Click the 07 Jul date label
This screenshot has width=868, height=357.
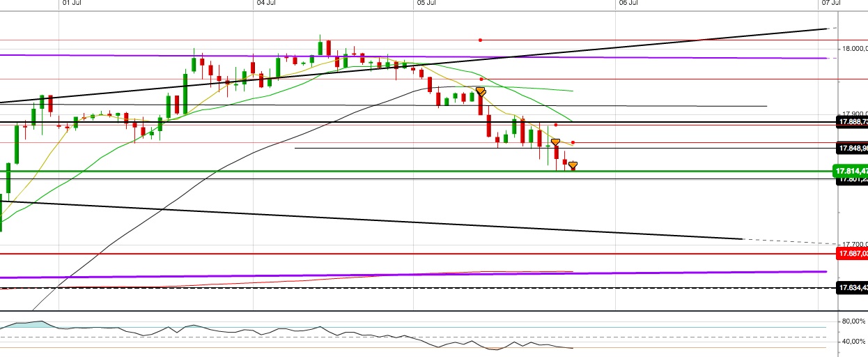coord(831,3)
